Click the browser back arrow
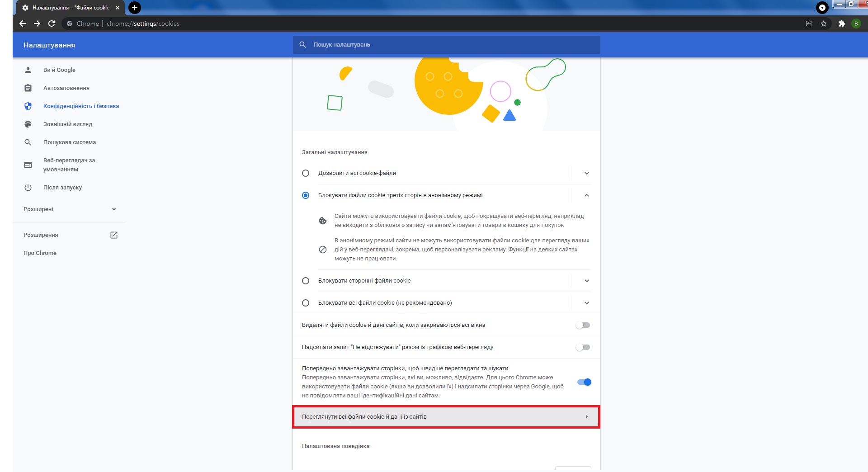The width and height of the screenshot is (868, 472). [23, 24]
